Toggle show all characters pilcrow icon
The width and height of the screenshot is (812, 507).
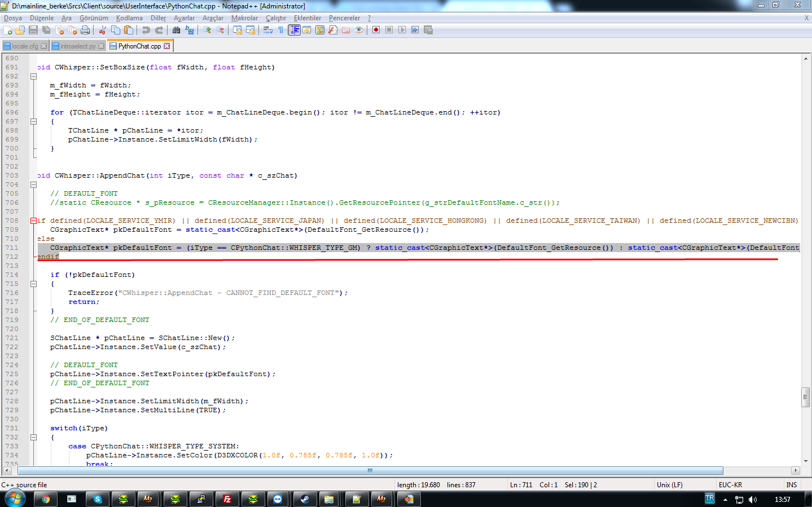(x=280, y=30)
